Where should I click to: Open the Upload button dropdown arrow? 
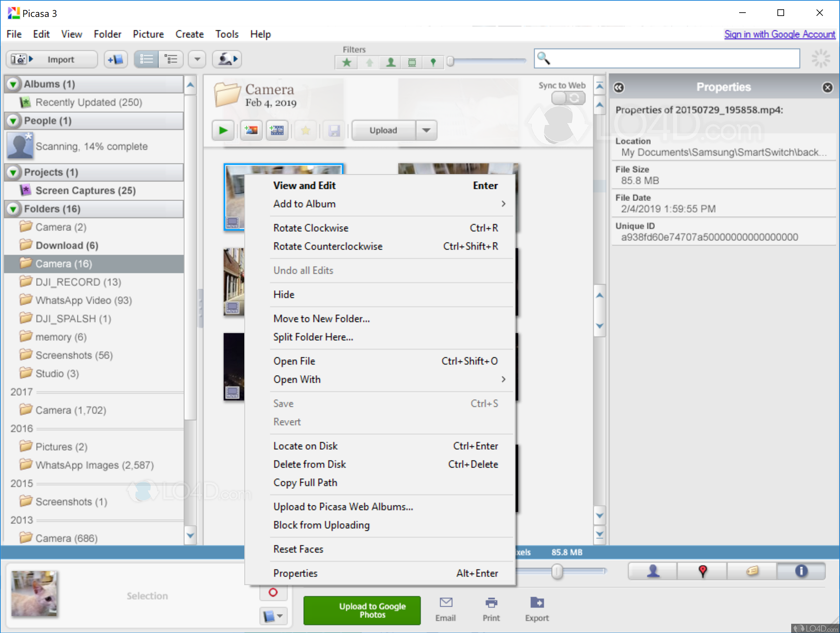426,130
